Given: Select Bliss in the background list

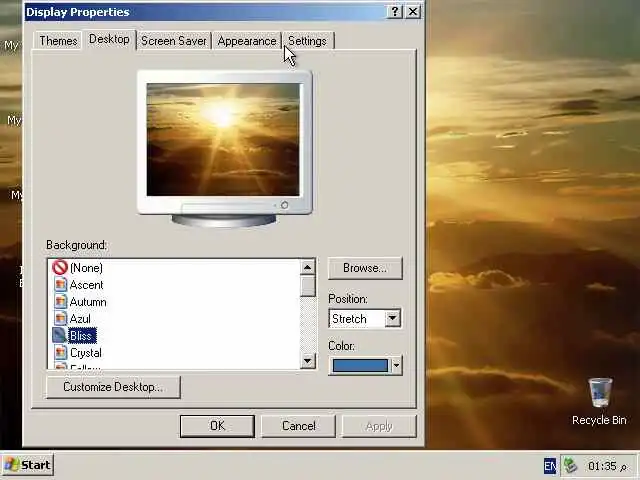Looking at the screenshot, I should 82,336.
